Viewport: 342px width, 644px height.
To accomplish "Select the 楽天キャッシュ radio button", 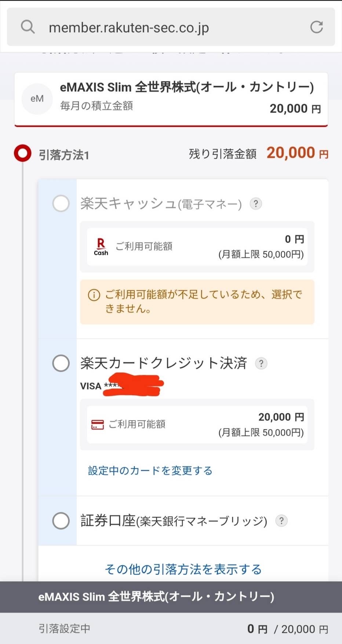I will tap(61, 204).
